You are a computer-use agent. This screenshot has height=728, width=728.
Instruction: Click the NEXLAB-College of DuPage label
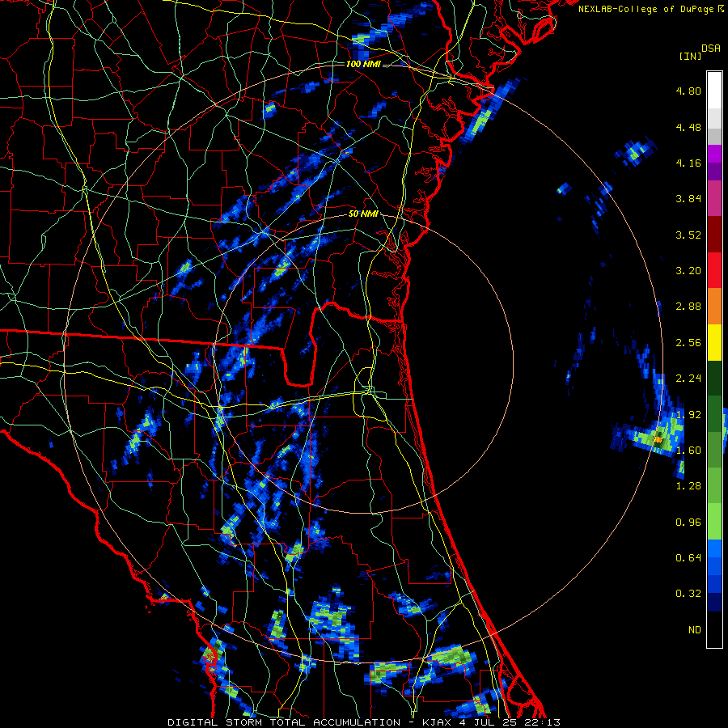647,9
